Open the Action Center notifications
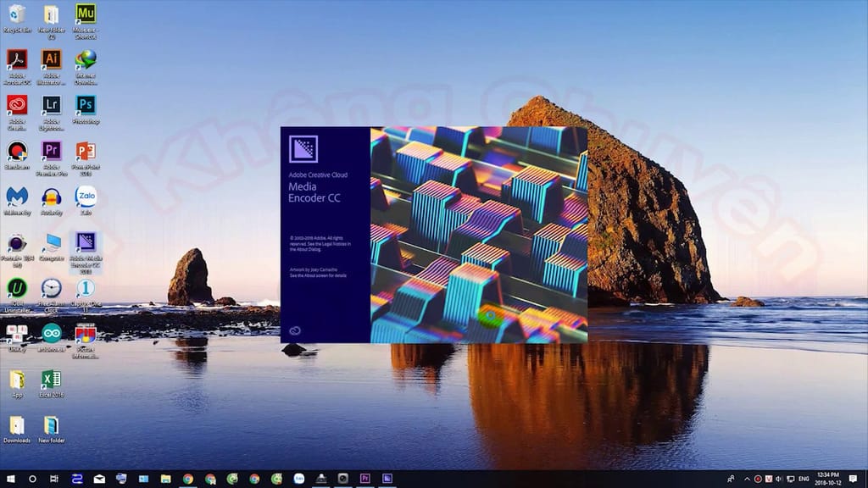The height and width of the screenshot is (488, 868). coord(853,479)
